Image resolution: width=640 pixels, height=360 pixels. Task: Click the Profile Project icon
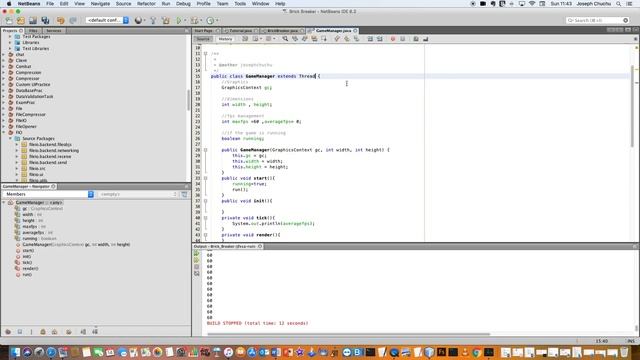pos(210,20)
